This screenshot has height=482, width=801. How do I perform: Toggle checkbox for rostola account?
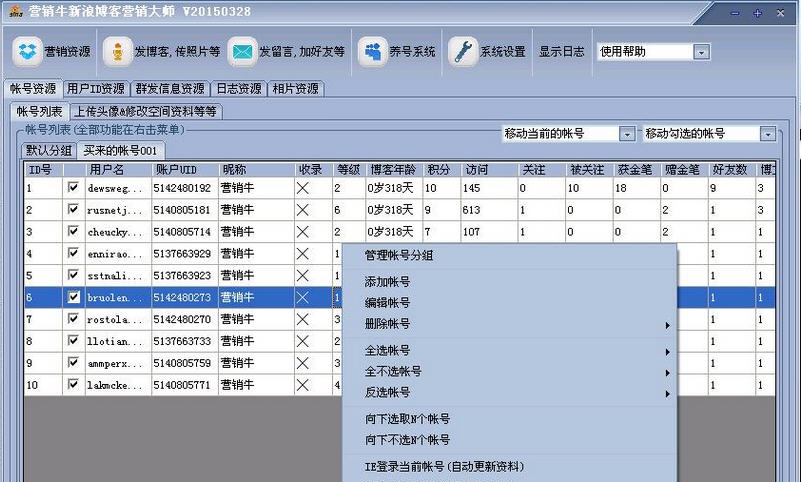(x=74, y=319)
